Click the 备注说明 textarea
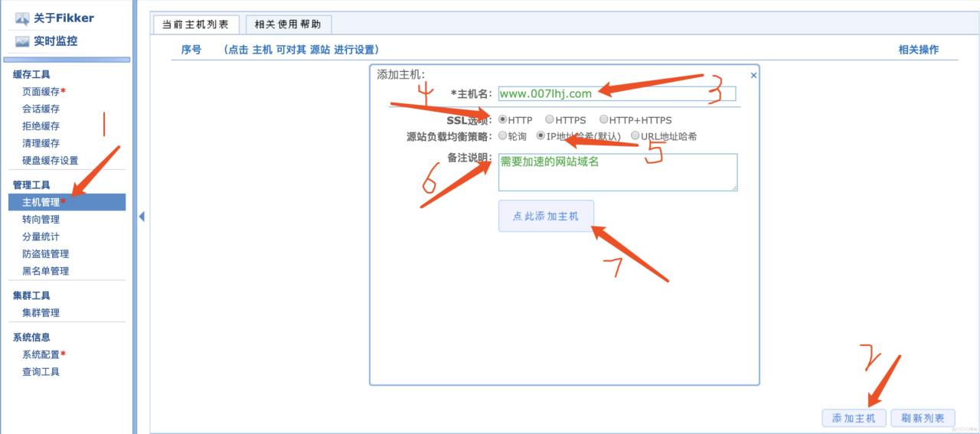Image resolution: width=980 pixels, height=434 pixels. (618, 172)
